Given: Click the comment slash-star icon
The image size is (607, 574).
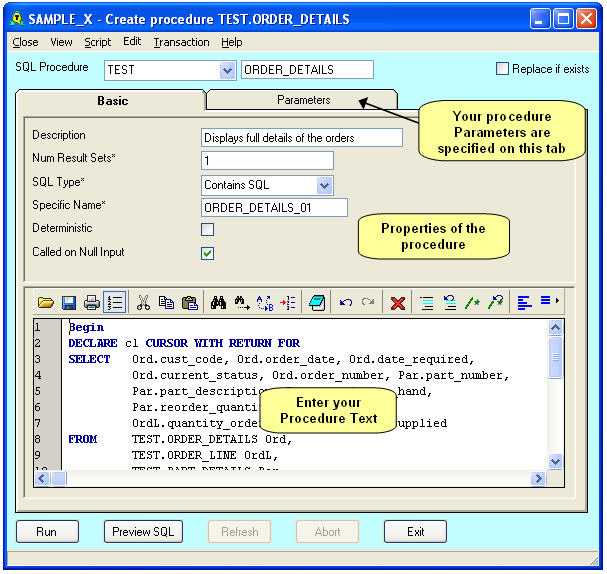Looking at the screenshot, I should pos(472,302).
